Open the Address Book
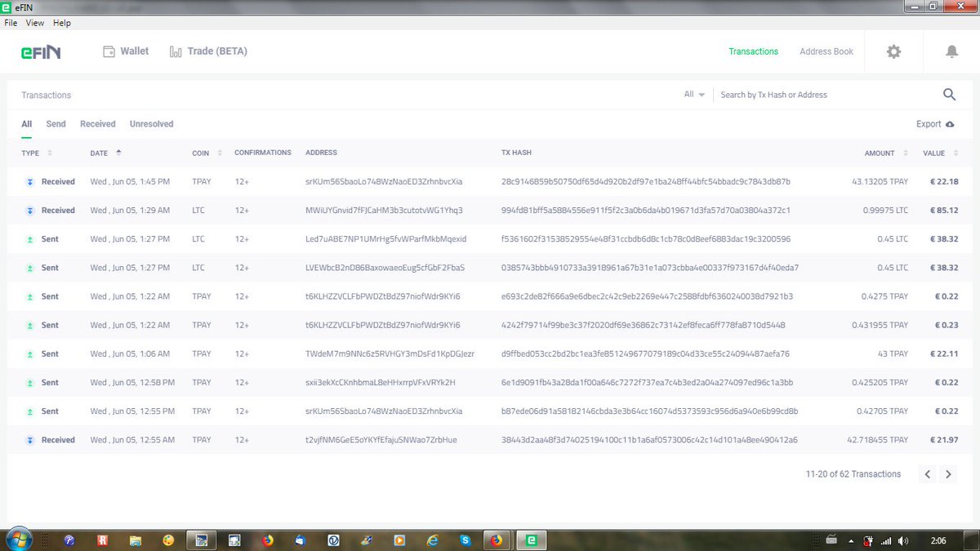The width and height of the screenshot is (980, 551). [826, 51]
